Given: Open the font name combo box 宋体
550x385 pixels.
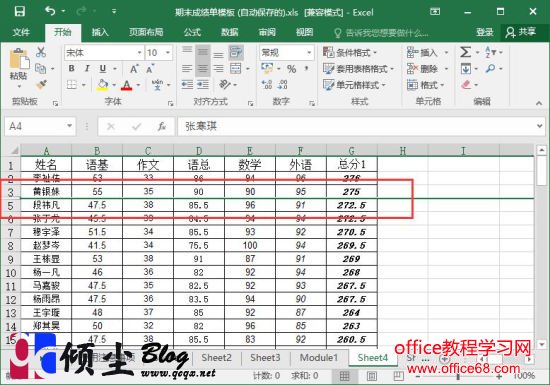Looking at the screenshot, I should [x=104, y=53].
